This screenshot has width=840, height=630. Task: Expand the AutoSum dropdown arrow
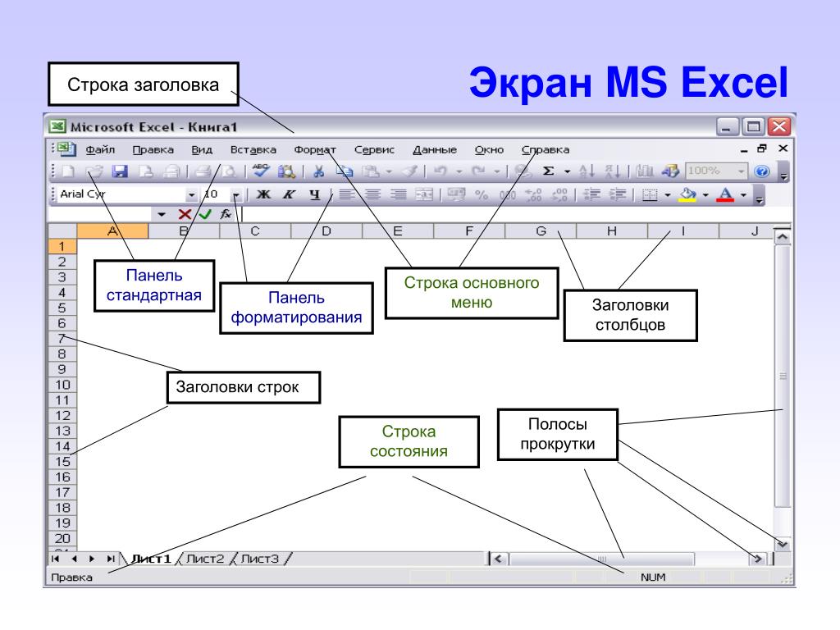pyautogui.click(x=567, y=172)
